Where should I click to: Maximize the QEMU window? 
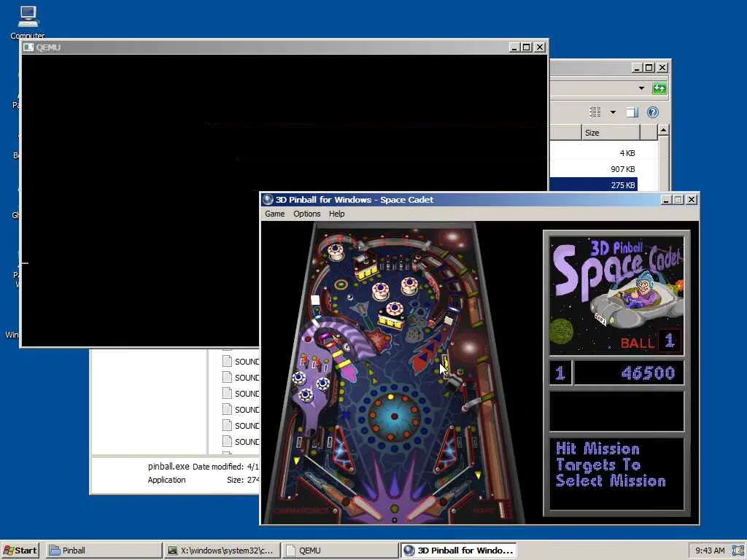(527, 47)
